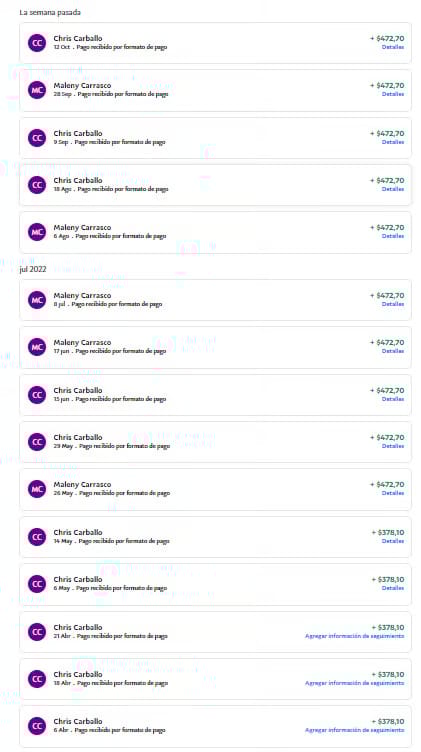The height and width of the screenshot is (752, 421).
Task: Click the CC avatar for 12 Oct payment
Action: (x=37, y=43)
